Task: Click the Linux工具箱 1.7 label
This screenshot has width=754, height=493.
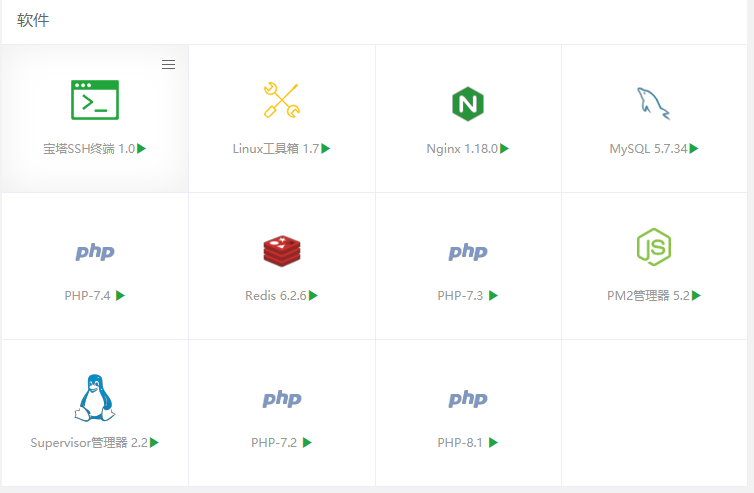Action: click(276, 149)
